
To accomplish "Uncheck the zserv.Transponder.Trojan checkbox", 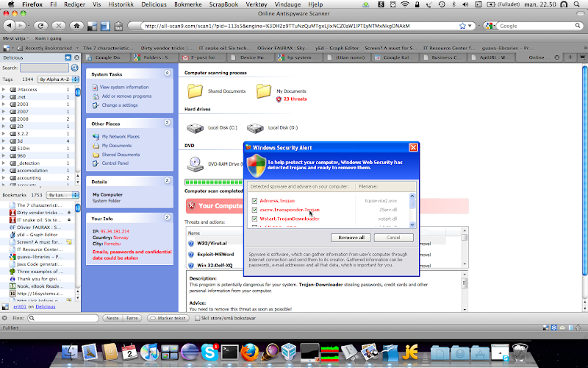I will (254, 210).
